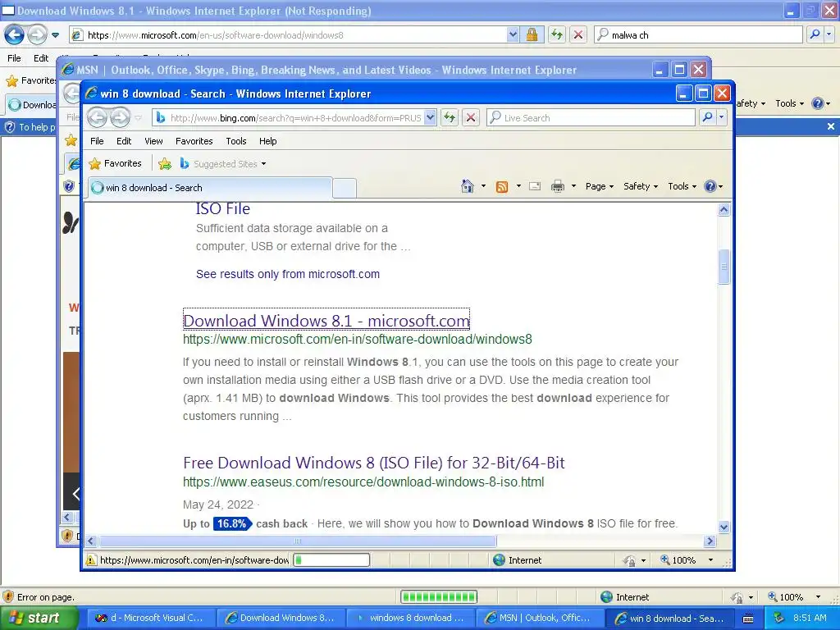The width and height of the screenshot is (840, 630).
Task: Click search magnifier beside malwa ch box
Action: coord(815,34)
